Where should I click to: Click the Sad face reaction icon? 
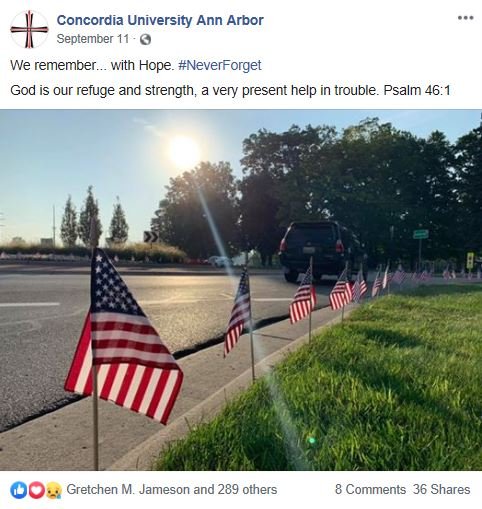[53, 490]
